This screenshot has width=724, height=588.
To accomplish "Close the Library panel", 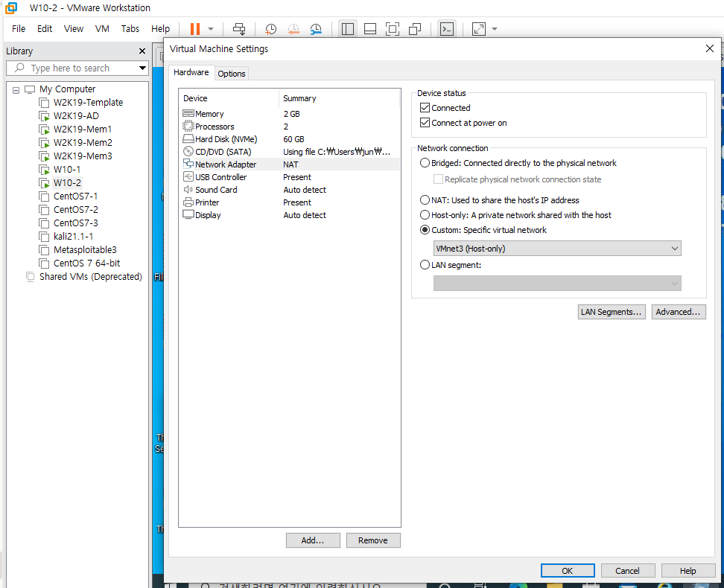I will click(142, 51).
